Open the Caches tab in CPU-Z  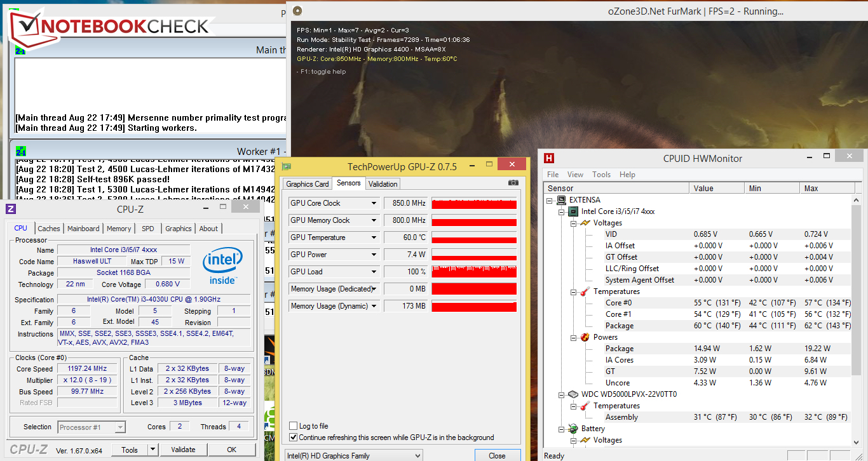tap(49, 229)
